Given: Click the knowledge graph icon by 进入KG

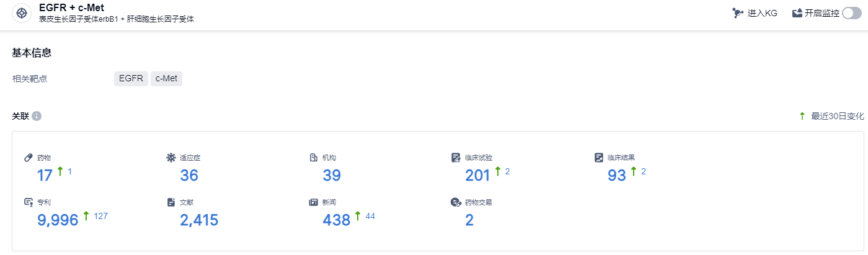Looking at the screenshot, I should pyautogui.click(x=737, y=13).
